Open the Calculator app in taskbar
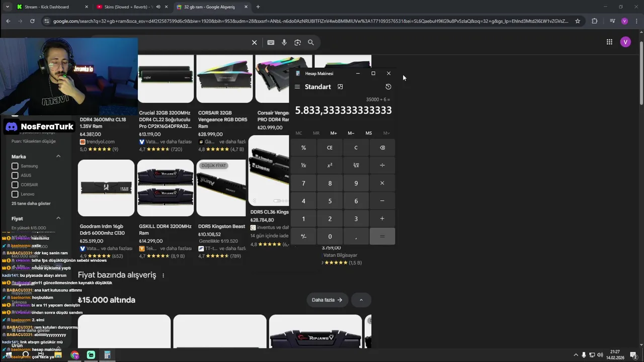This screenshot has height=362, width=644. point(107,355)
